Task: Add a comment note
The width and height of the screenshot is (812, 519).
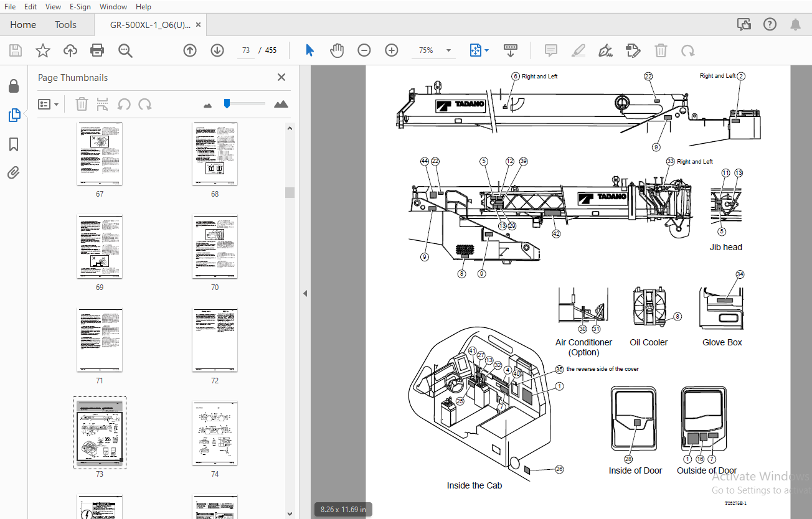Action: click(x=550, y=50)
